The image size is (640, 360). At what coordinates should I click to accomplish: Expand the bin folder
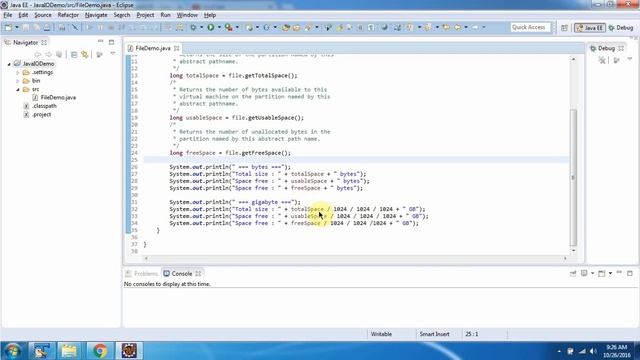[18, 81]
